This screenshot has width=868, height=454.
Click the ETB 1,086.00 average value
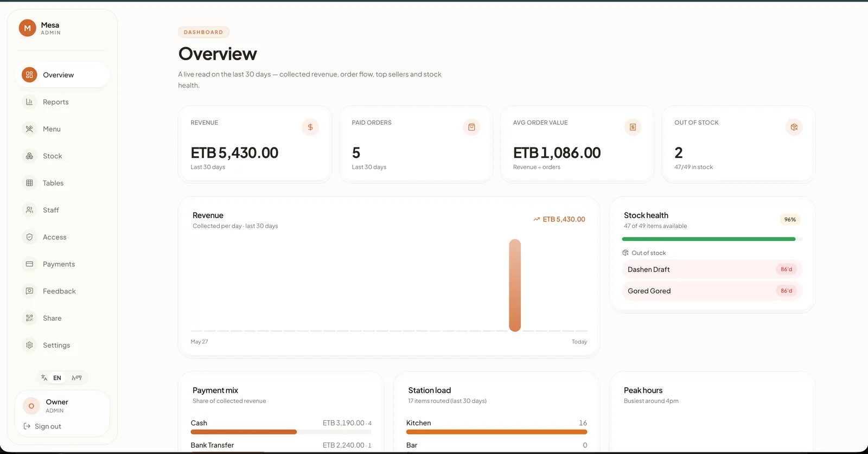tap(557, 153)
